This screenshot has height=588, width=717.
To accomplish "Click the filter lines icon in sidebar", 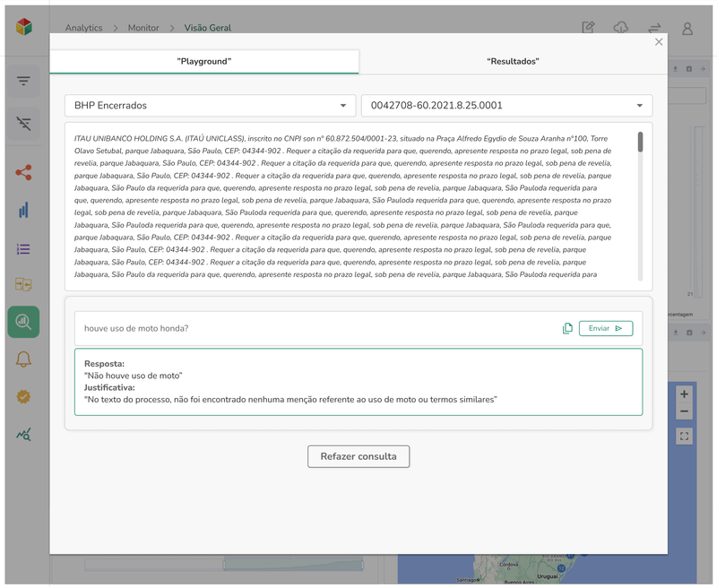I will pyautogui.click(x=23, y=82).
